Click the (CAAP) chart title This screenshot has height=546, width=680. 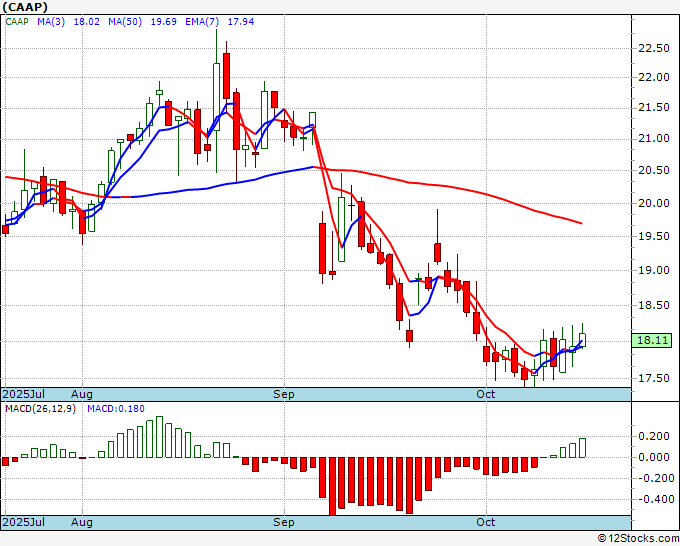pos(25,7)
